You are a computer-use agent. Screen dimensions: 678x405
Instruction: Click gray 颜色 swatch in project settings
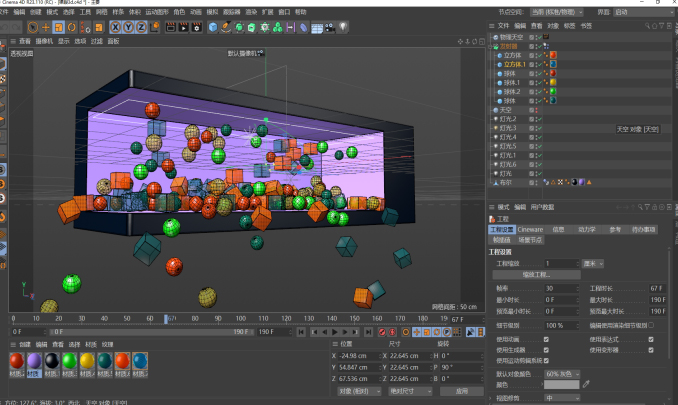[x=561, y=385]
